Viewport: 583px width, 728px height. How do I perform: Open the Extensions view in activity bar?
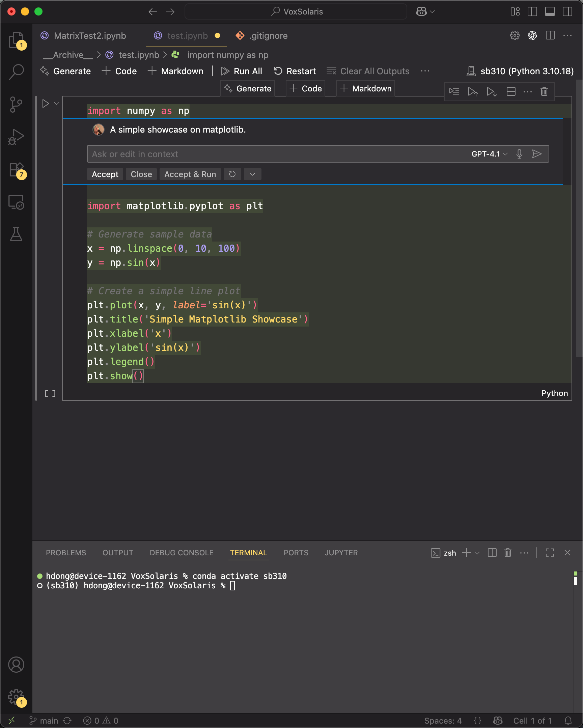[16, 170]
